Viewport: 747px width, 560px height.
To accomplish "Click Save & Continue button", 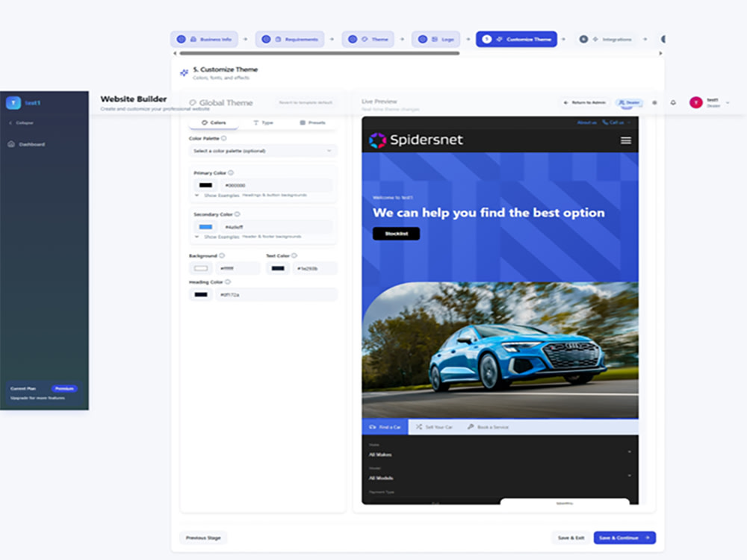I will point(624,538).
